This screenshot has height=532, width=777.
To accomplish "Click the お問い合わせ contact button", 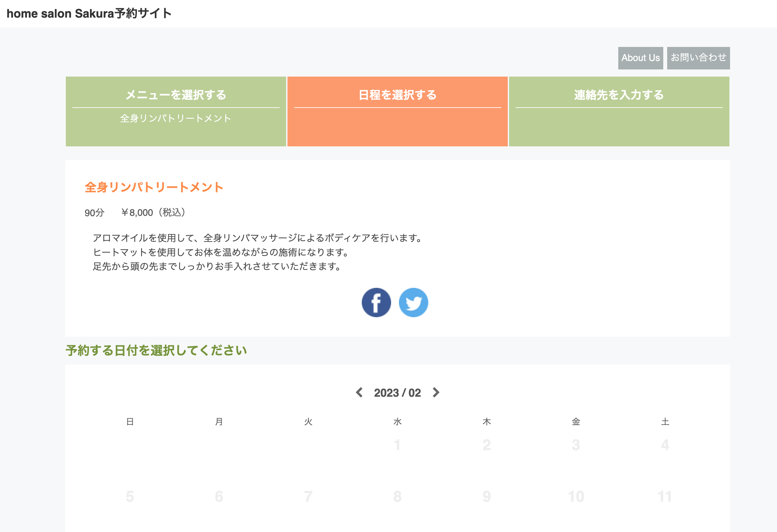I will click(698, 57).
